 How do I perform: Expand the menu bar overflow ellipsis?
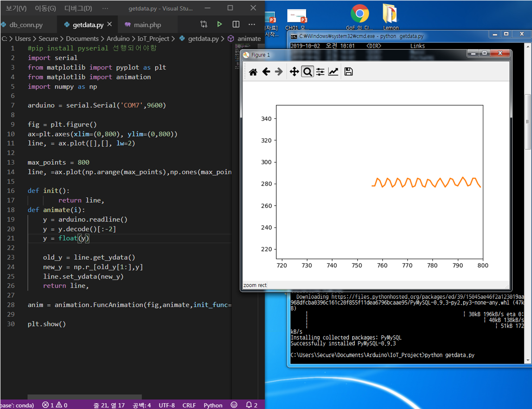coord(105,8)
